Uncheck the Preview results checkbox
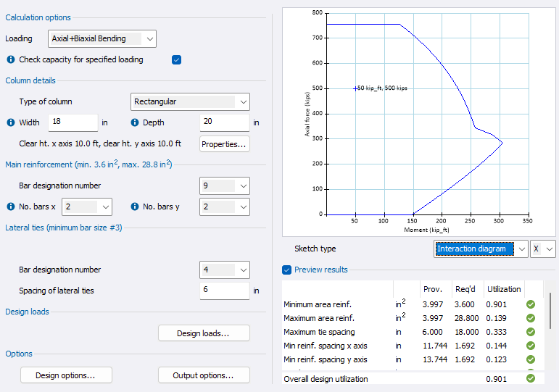This screenshot has width=559, height=392. coord(286,270)
